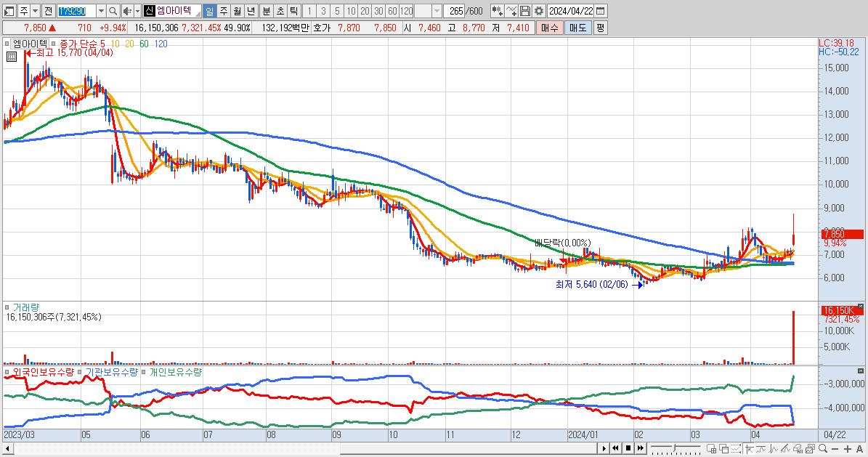868x457 pixels.
Task: Click the stacked chart windows icon
Action: pos(811,448)
